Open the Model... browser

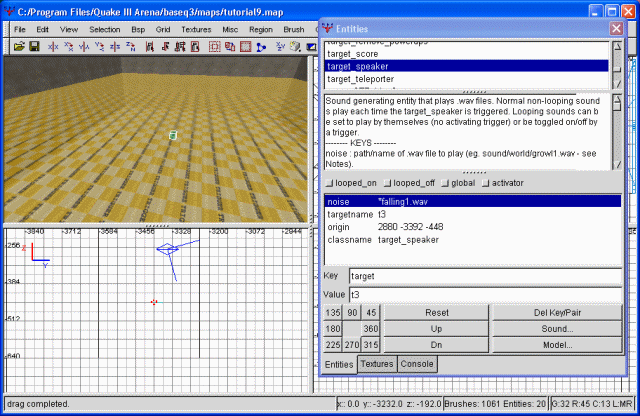point(557,345)
